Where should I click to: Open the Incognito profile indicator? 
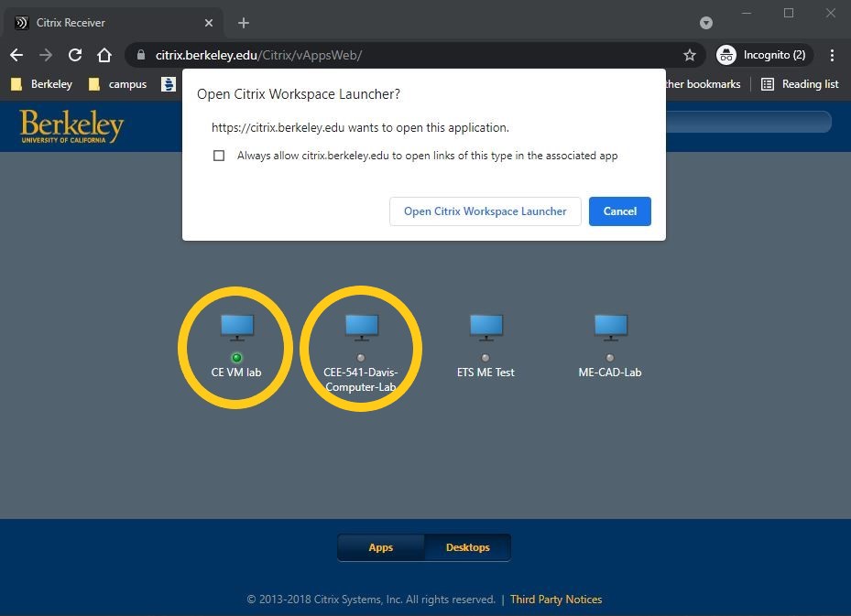(x=764, y=55)
